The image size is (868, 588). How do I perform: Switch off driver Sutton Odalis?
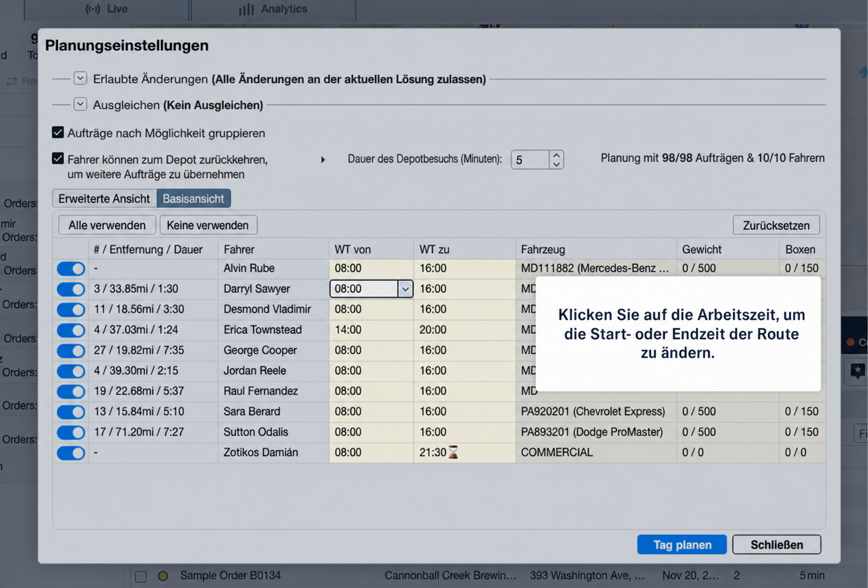coord(71,433)
